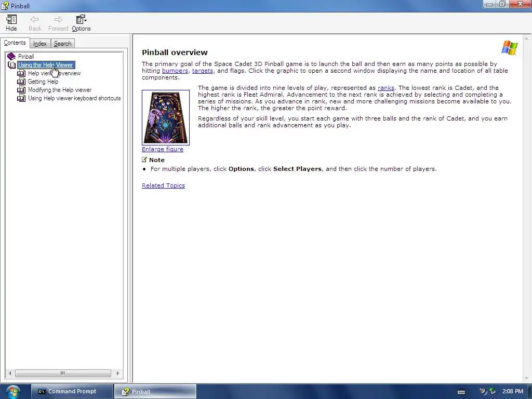
Task: Click the Windows logo in help pane
Action: 509,47
